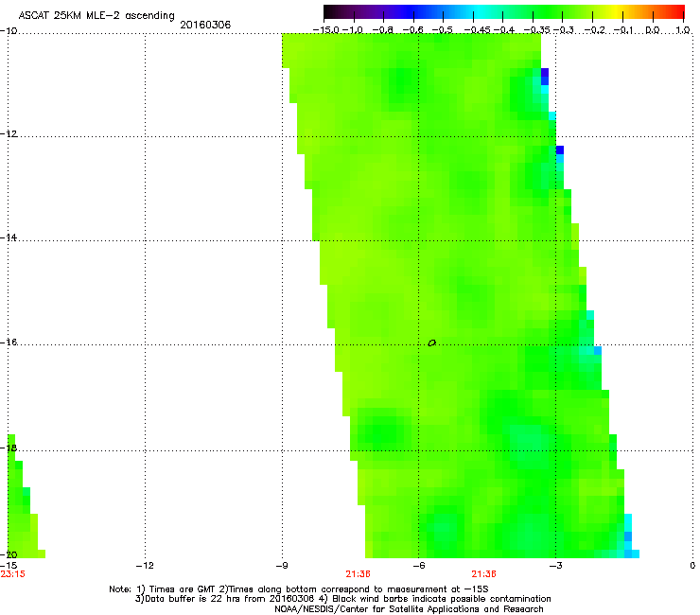Click the -12 longitude label on bottom axis

[x=145, y=566]
